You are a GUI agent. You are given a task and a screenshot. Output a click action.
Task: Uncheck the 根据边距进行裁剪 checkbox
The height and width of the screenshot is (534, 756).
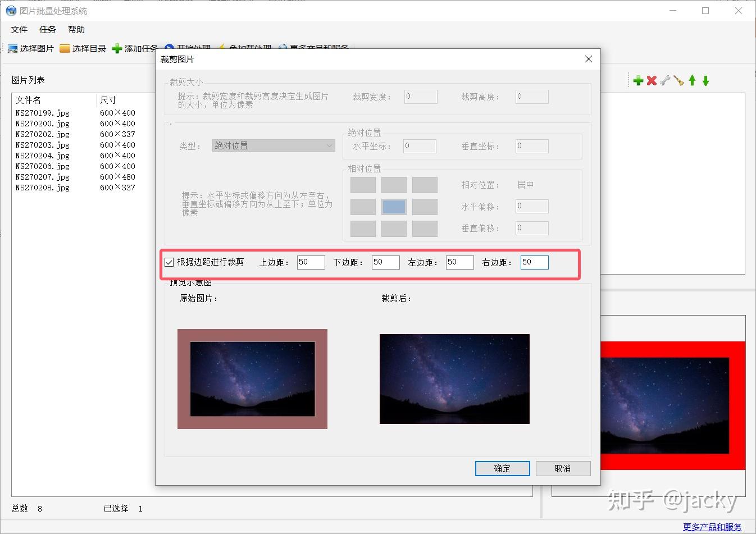169,262
